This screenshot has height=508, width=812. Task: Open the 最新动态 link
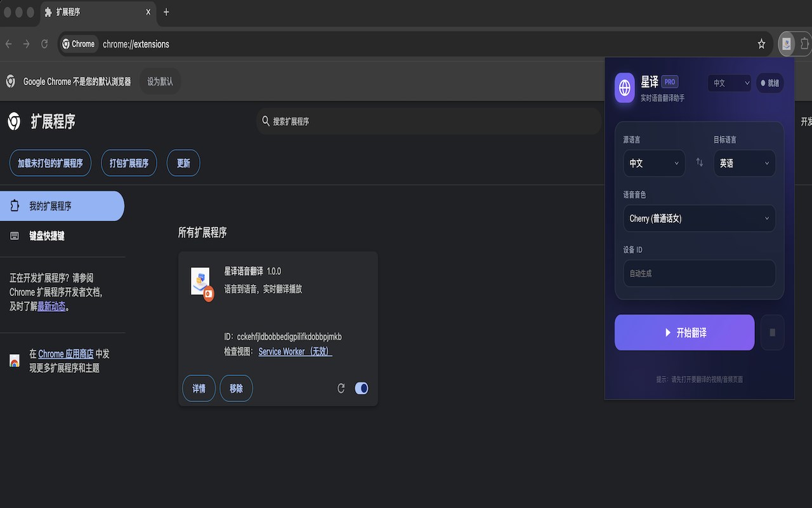51,306
